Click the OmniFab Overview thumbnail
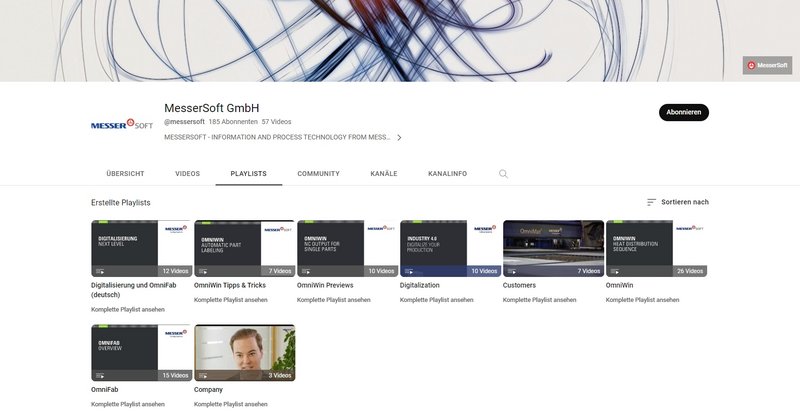Screen dimensions: 800x414 point(141,353)
